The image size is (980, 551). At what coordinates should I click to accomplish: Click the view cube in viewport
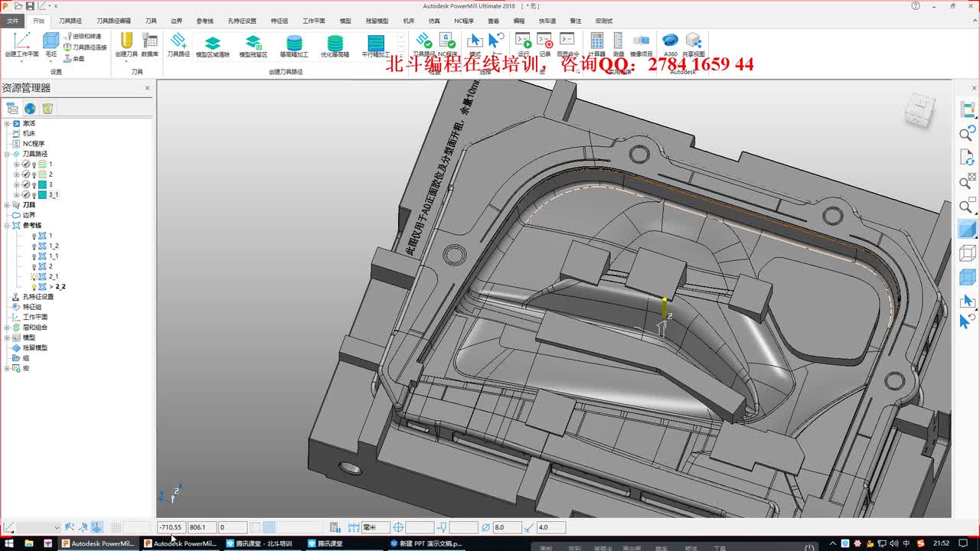click(x=920, y=109)
